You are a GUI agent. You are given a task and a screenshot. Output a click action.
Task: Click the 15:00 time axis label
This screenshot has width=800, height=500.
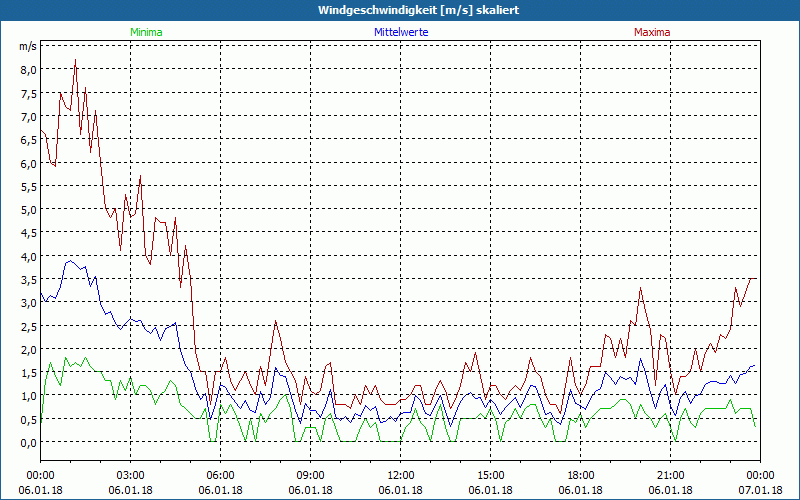point(490,476)
